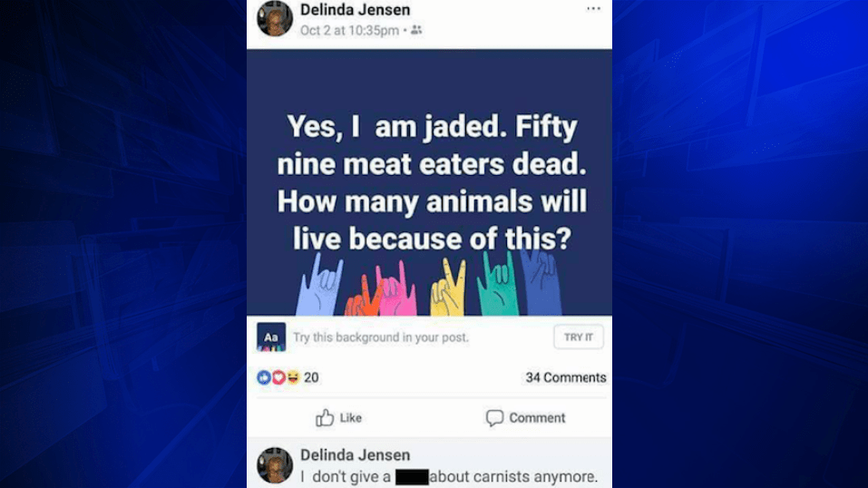Image resolution: width=868 pixels, height=488 pixels.
Task: Click the speech bubble Comment icon
Action: (494, 418)
